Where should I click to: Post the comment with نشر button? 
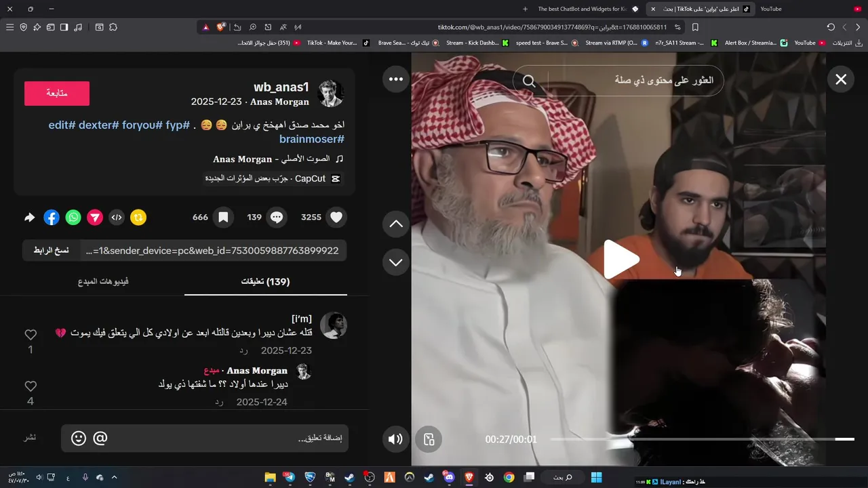tap(31, 437)
